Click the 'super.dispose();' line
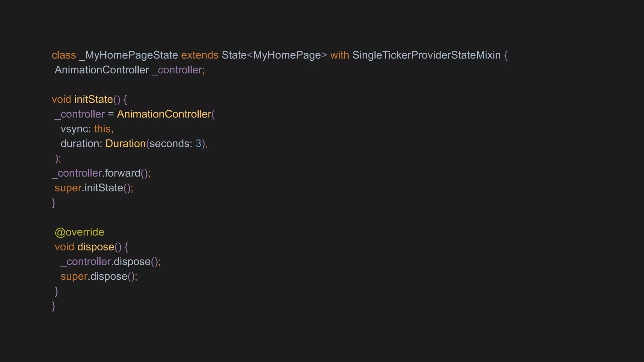 [99, 277]
